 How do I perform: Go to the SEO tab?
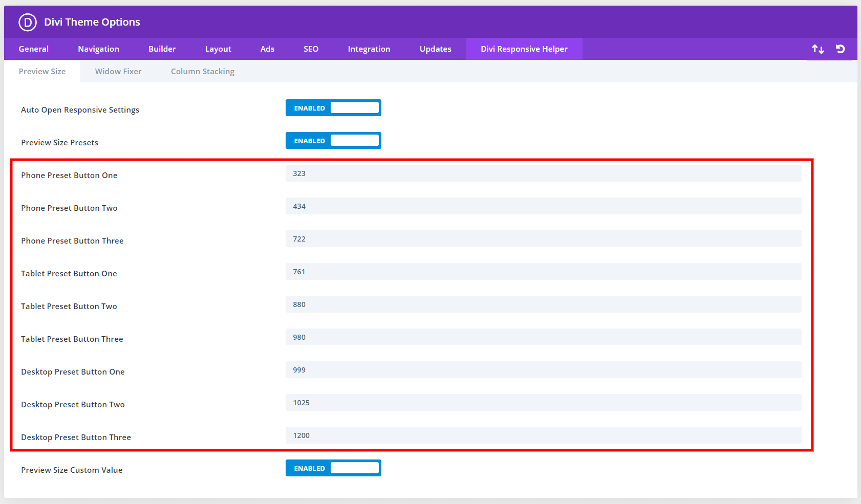pyautogui.click(x=311, y=49)
